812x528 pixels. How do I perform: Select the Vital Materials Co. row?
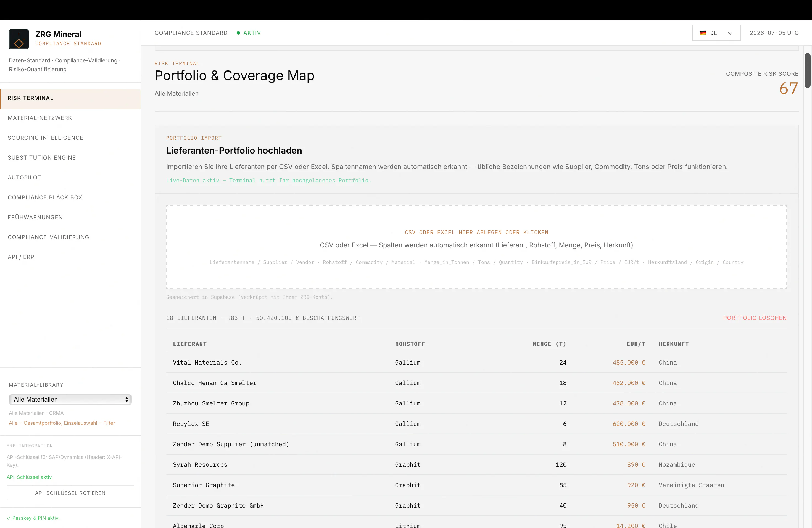[476, 363]
